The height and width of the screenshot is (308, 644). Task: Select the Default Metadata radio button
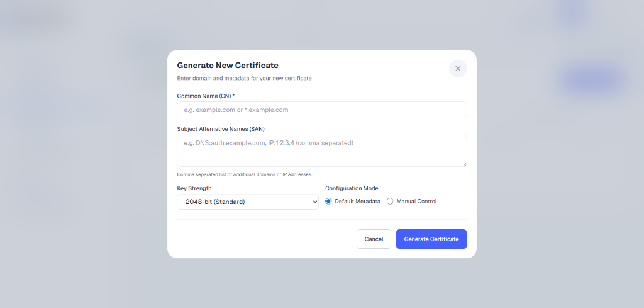[x=328, y=202]
